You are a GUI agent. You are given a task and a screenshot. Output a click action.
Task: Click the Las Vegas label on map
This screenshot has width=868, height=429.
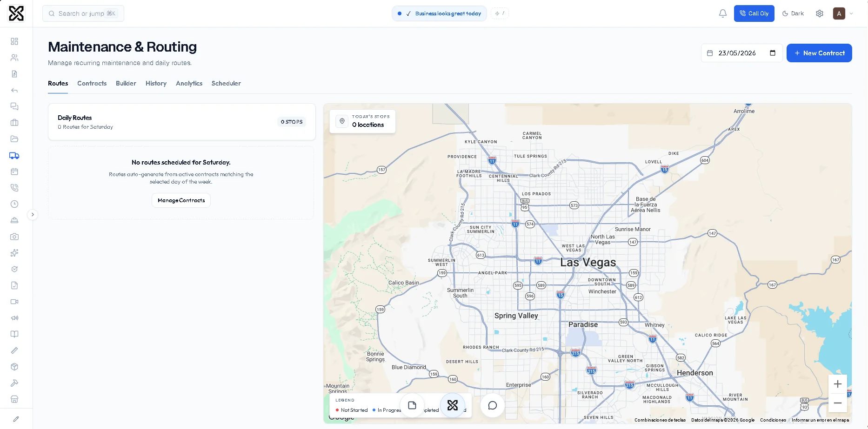tap(588, 263)
